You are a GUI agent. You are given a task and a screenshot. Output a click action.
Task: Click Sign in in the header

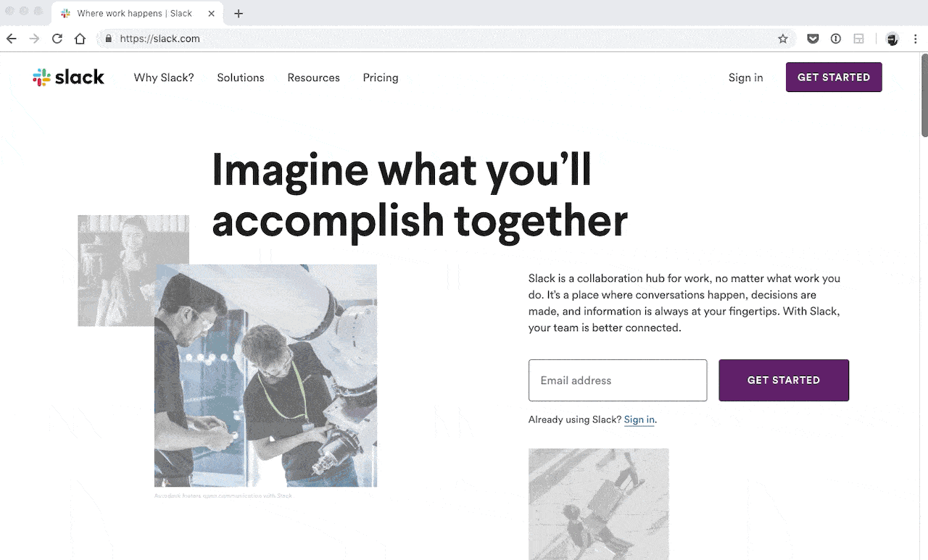(x=746, y=78)
